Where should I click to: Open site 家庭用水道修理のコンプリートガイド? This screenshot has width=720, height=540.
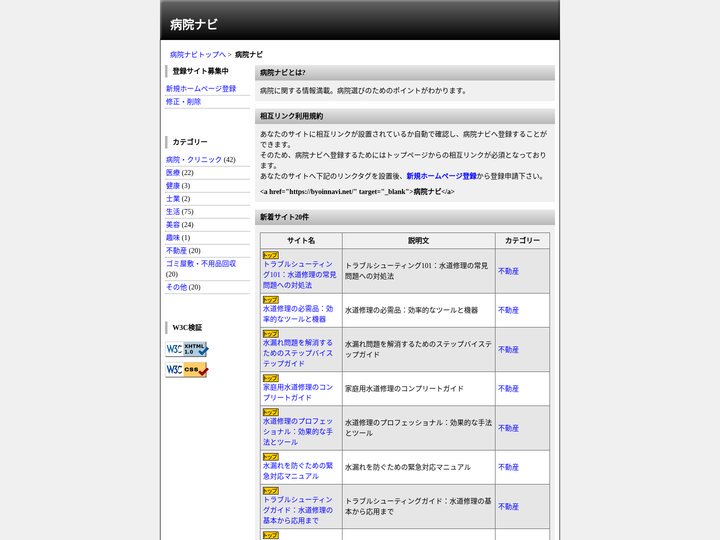(298, 393)
